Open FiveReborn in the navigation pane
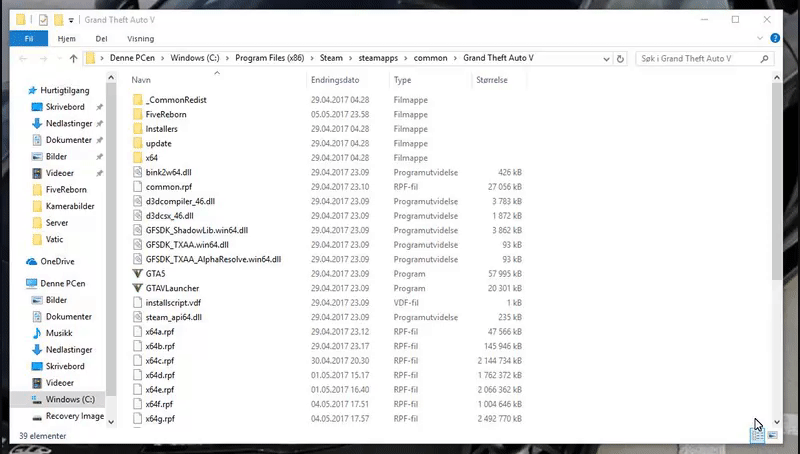This screenshot has width=800, height=454. coord(66,189)
